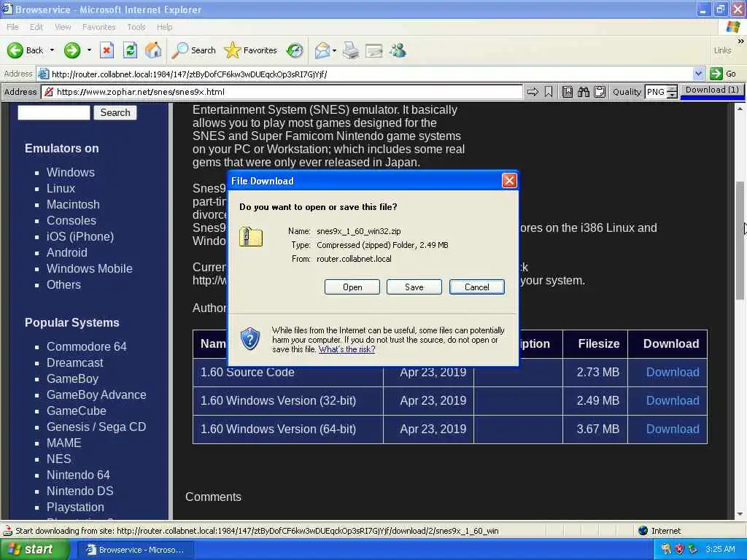Screen dimensions: 747x560
Task: Go back with the Back button
Action: [25, 50]
